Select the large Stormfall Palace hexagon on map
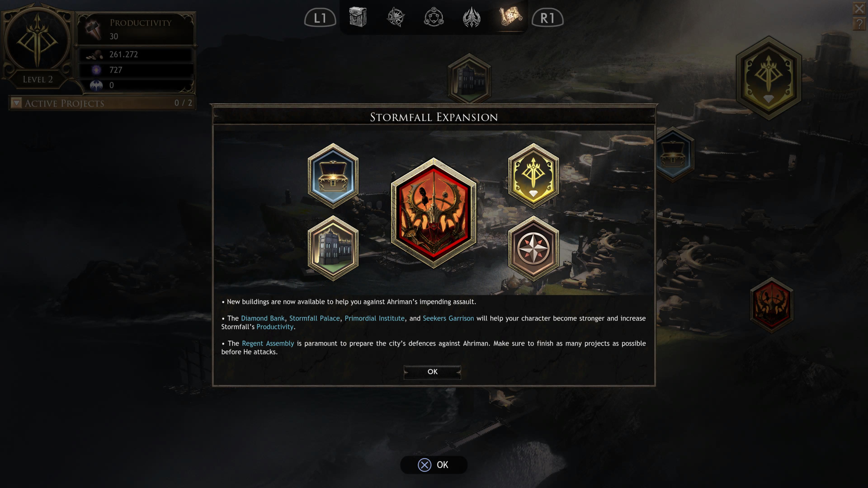Viewport: 868px width, 488px height. tap(769, 78)
